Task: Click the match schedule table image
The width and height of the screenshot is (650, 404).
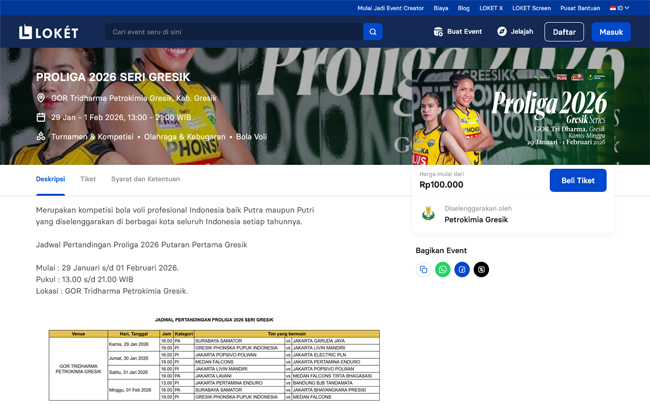Action: coord(214,358)
